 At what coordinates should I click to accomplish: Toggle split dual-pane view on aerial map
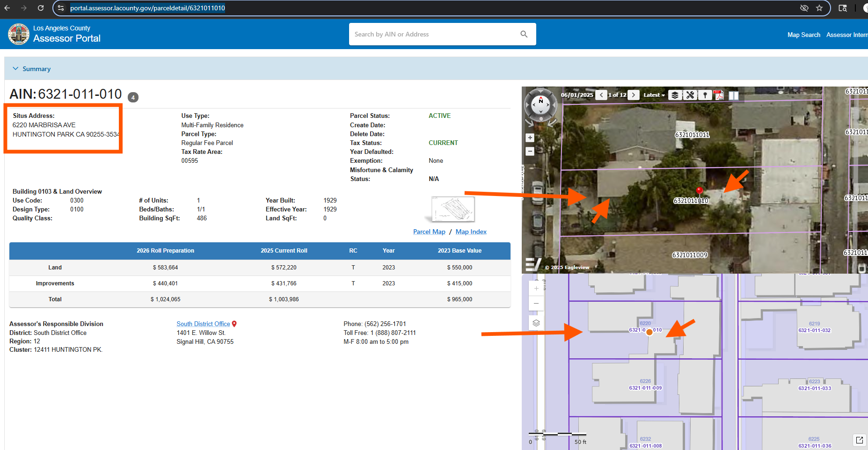click(x=734, y=95)
